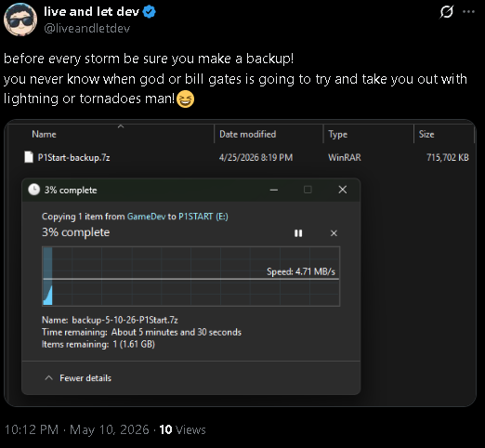Pause the file copy operation
Screen dimensions: 485x448
pos(298,233)
